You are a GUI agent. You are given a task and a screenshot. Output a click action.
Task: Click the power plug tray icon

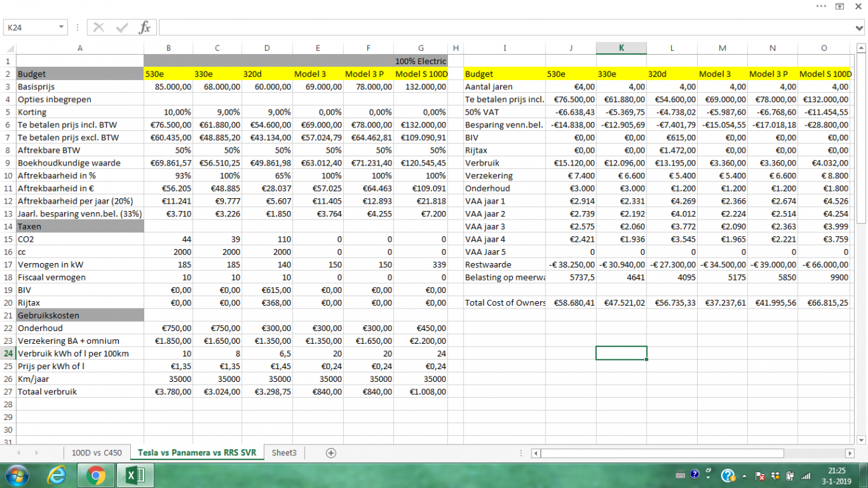point(790,476)
